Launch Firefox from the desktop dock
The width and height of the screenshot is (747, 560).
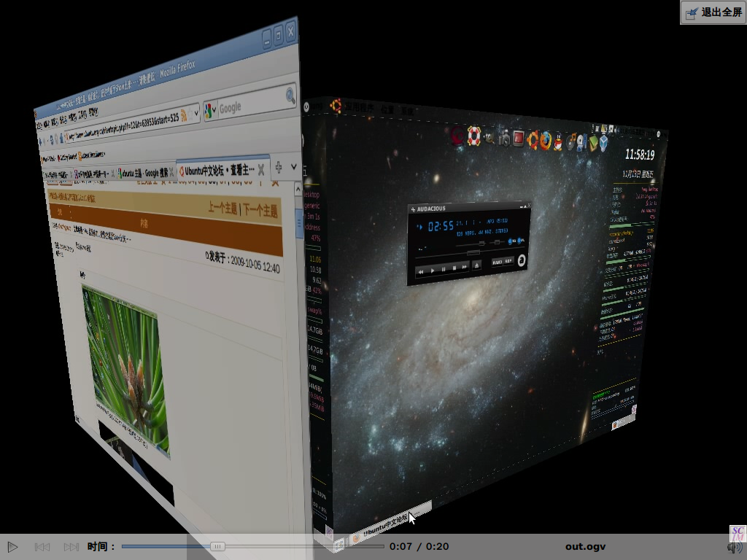[x=546, y=141]
